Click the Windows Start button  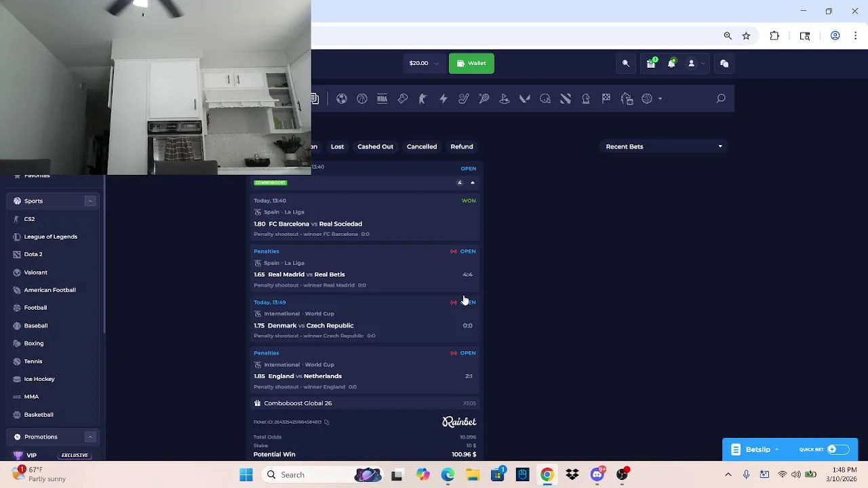(x=246, y=475)
